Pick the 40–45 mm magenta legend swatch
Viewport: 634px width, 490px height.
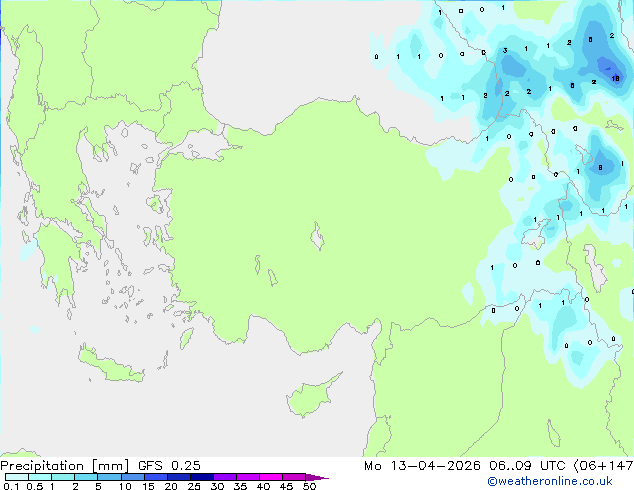tap(271, 477)
